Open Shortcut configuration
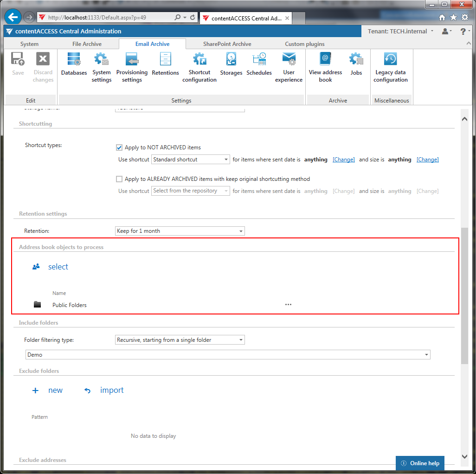Screen dimensions: 476x474 [x=199, y=67]
